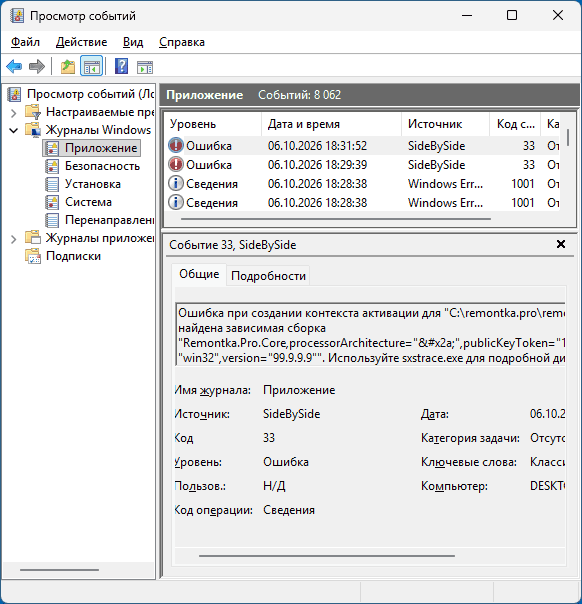The width and height of the screenshot is (582, 604).
Task: Click the Имя журнала value Приложение
Action: 299,390
